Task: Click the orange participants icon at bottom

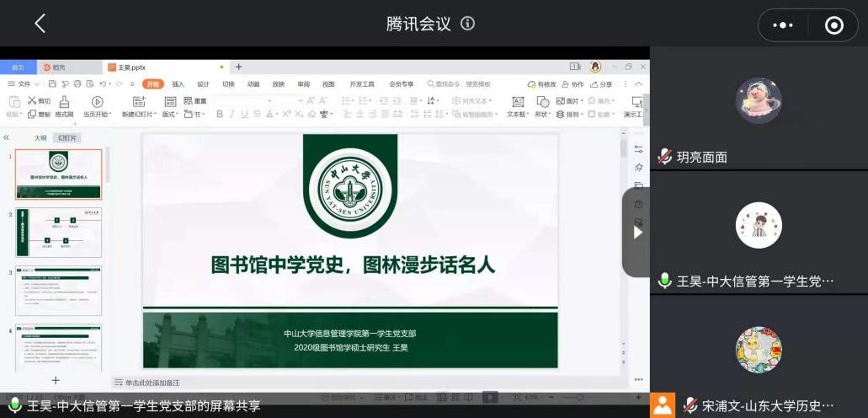Action: (663, 405)
